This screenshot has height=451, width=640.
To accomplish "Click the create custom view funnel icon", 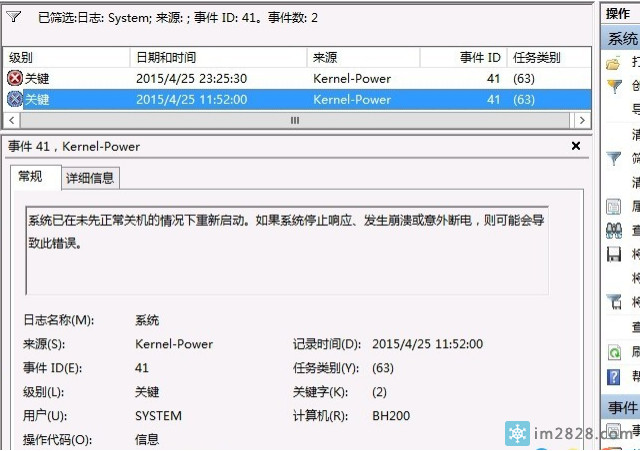I will click(x=614, y=86).
